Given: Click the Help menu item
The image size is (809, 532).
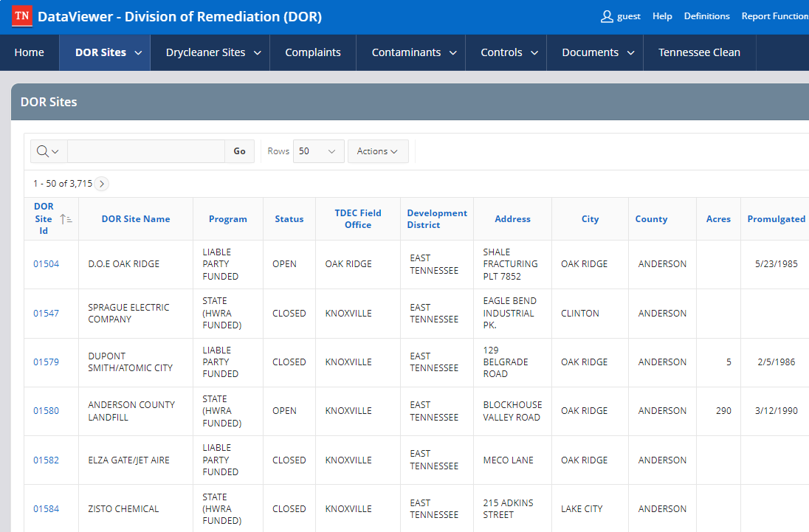Looking at the screenshot, I should point(662,15).
